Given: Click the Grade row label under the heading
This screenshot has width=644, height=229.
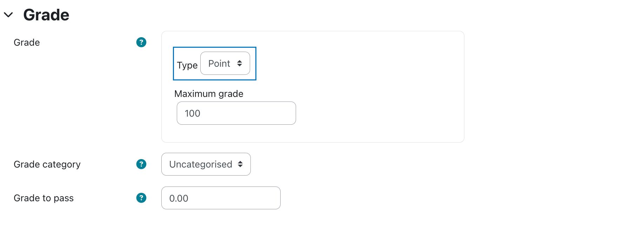Looking at the screenshot, I should (x=27, y=42).
